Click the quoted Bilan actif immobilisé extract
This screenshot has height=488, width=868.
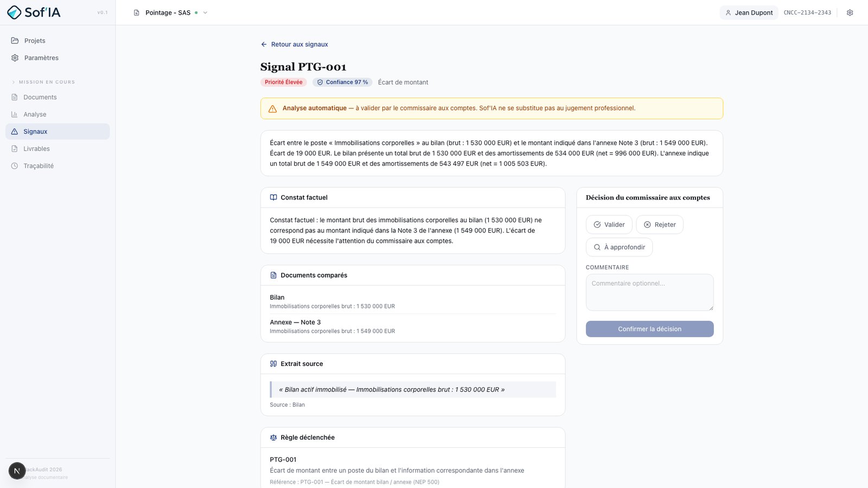(413, 390)
